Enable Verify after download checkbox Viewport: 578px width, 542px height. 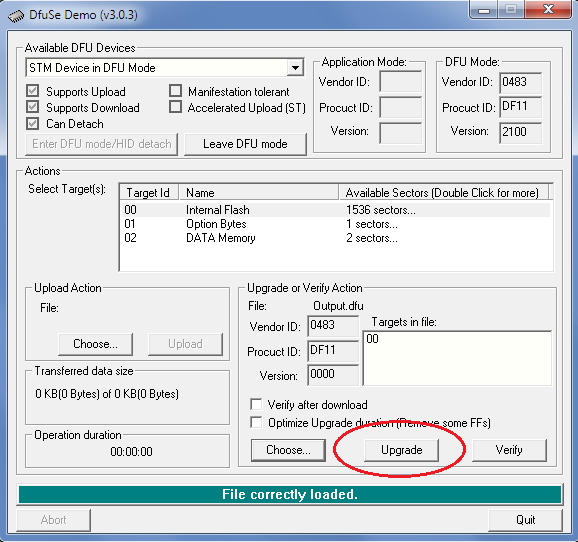[256, 404]
